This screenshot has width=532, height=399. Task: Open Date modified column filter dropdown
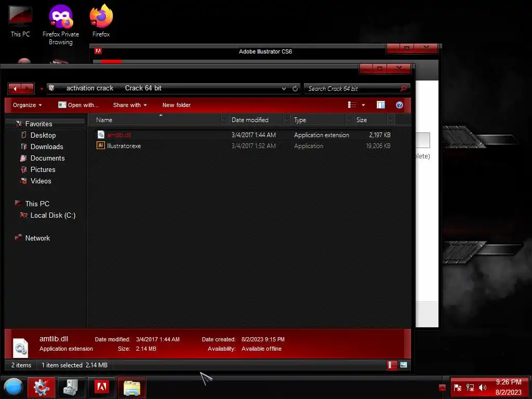[x=287, y=120]
